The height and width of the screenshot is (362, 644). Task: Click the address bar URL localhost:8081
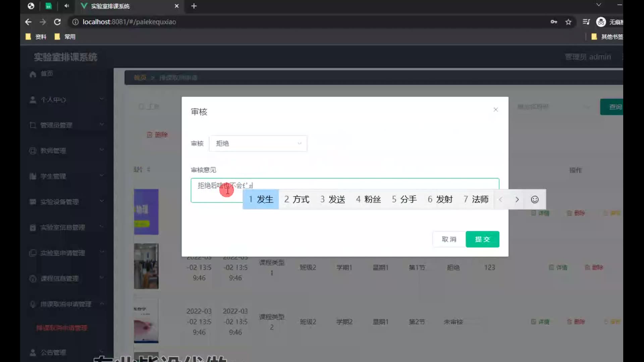pos(129,22)
